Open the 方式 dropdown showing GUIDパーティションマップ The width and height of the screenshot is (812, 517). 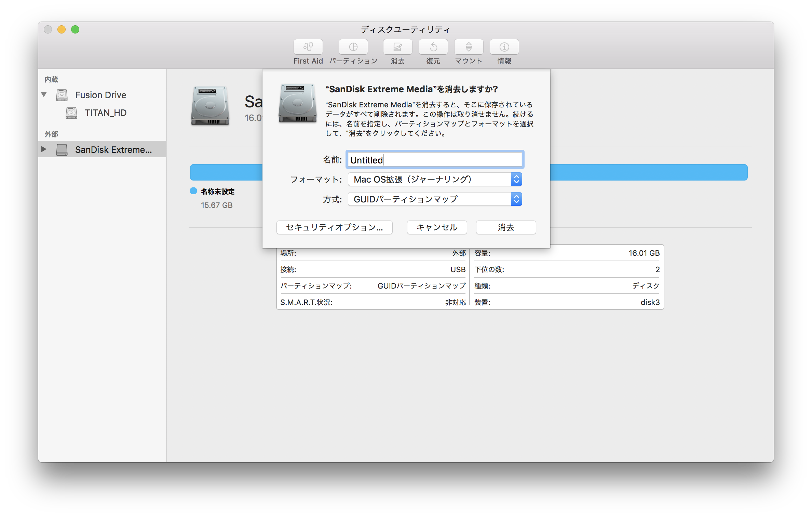[435, 199]
